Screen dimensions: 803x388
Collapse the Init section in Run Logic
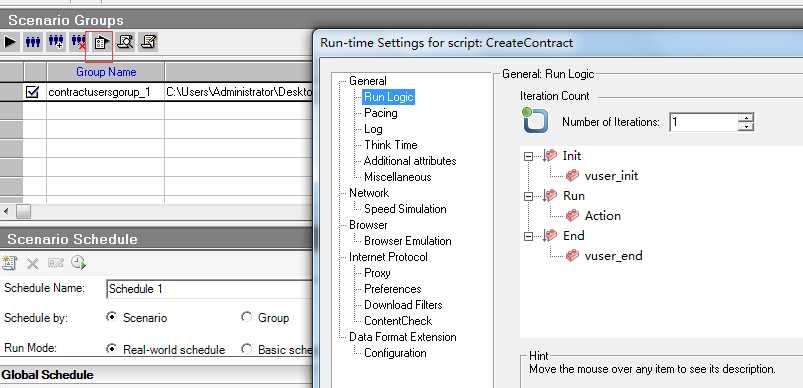tap(529, 156)
